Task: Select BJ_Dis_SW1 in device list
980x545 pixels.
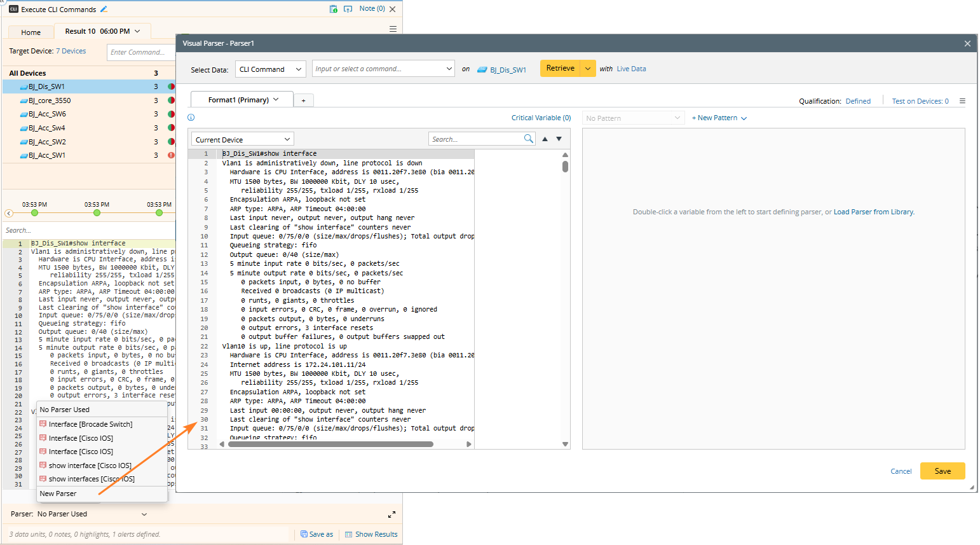Action: [x=89, y=86]
